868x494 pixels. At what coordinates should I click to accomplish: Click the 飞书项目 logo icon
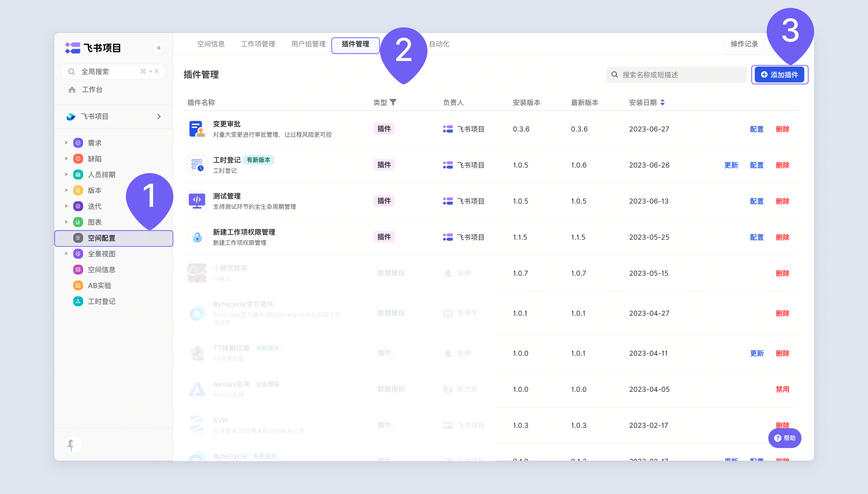tap(73, 48)
